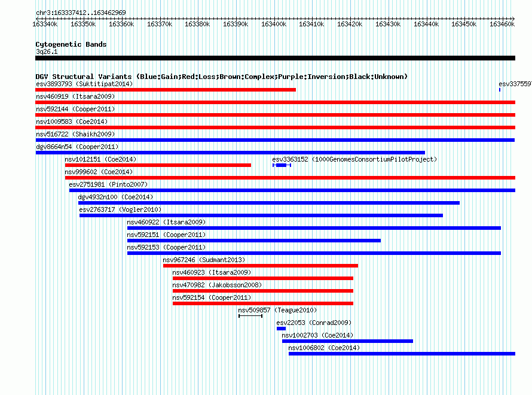Click the DGV Structural Variants track heading
The height and width of the screenshot is (395, 532).
click(x=221, y=77)
